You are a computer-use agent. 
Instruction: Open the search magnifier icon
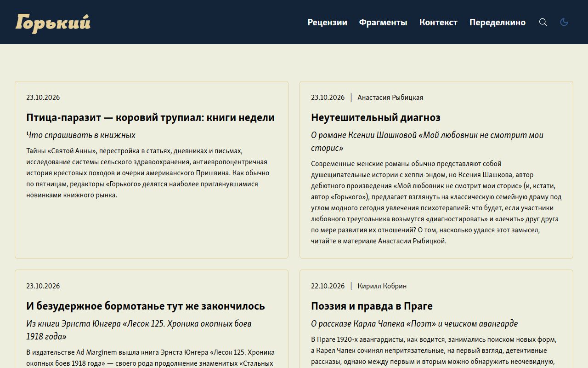543,22
